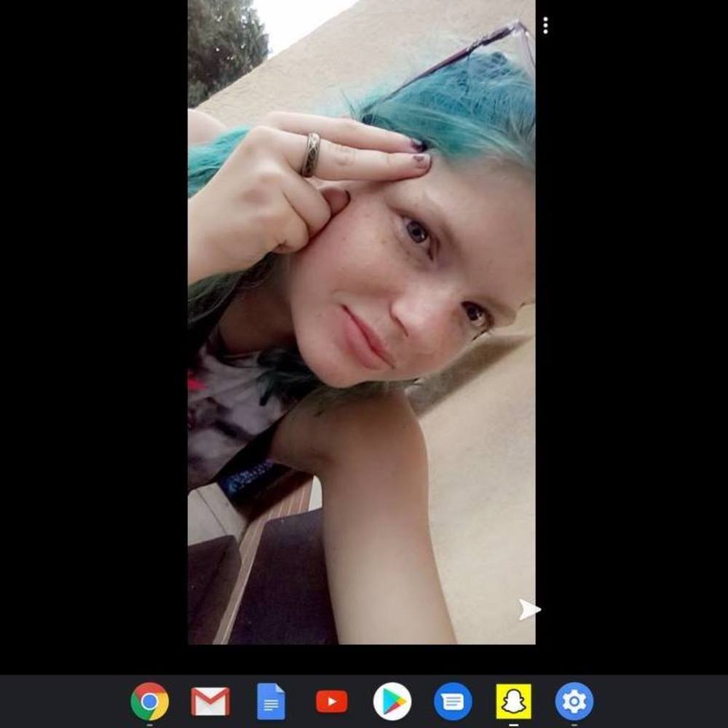Tap the white send arrow icon
Screen dimensions: 728x728
pos(529,609)
